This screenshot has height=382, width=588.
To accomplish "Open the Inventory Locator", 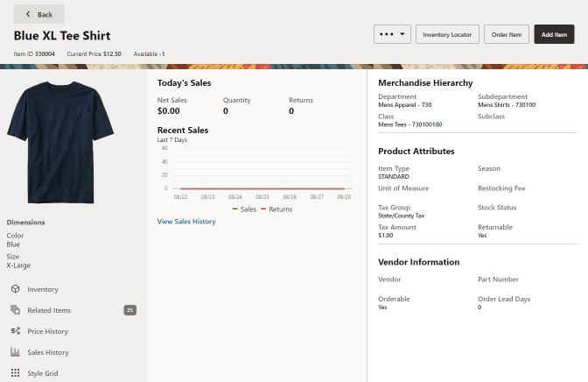I will click(x=447, y=34).
